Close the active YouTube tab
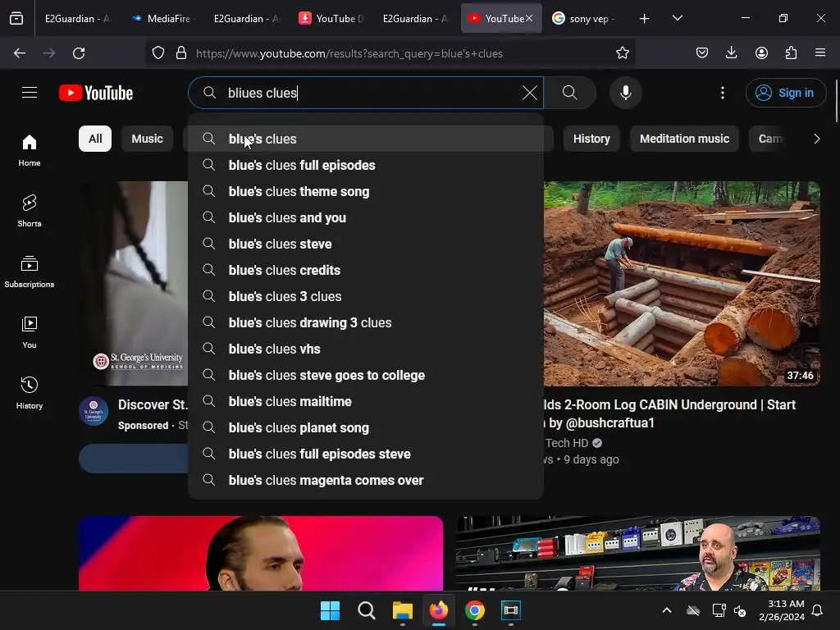840x630 pixels. [529, 18]
